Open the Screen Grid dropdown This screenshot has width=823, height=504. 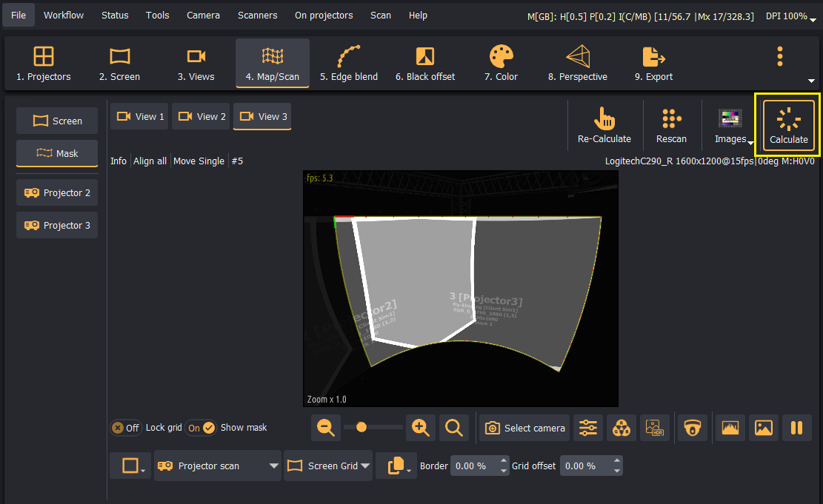click(x=329, y=466)
